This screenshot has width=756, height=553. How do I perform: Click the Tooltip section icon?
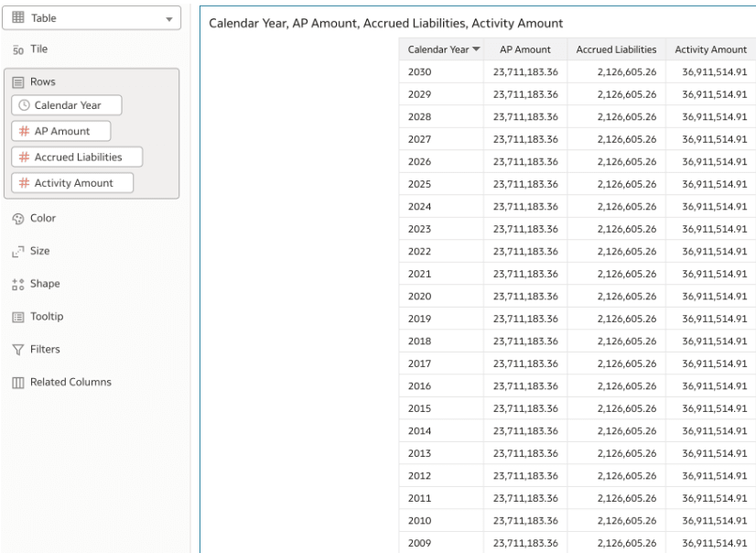(17, 317)
